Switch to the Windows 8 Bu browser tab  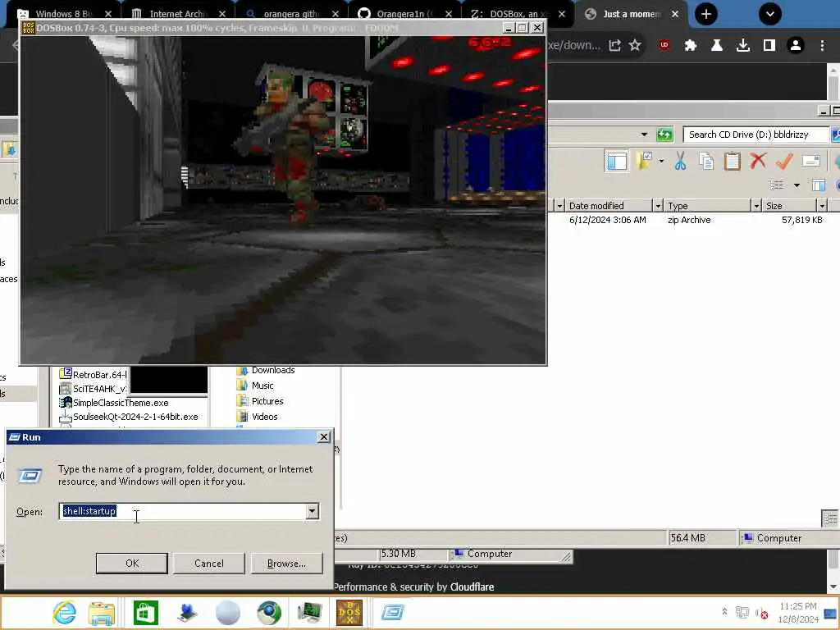[63, 14]
